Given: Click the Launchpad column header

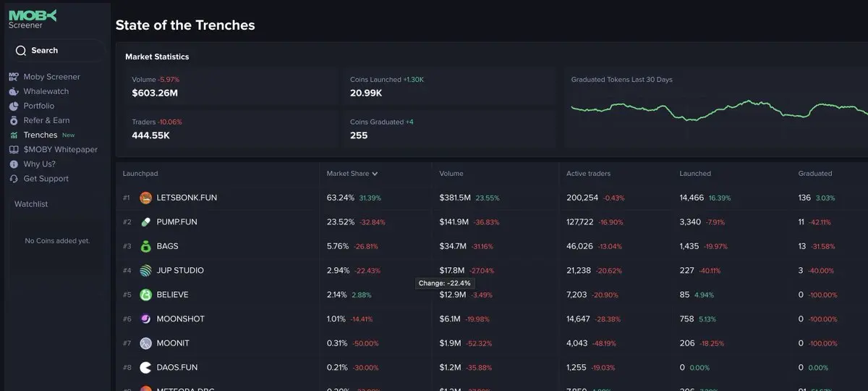Looking at the screenshot, I should [140, 174].
